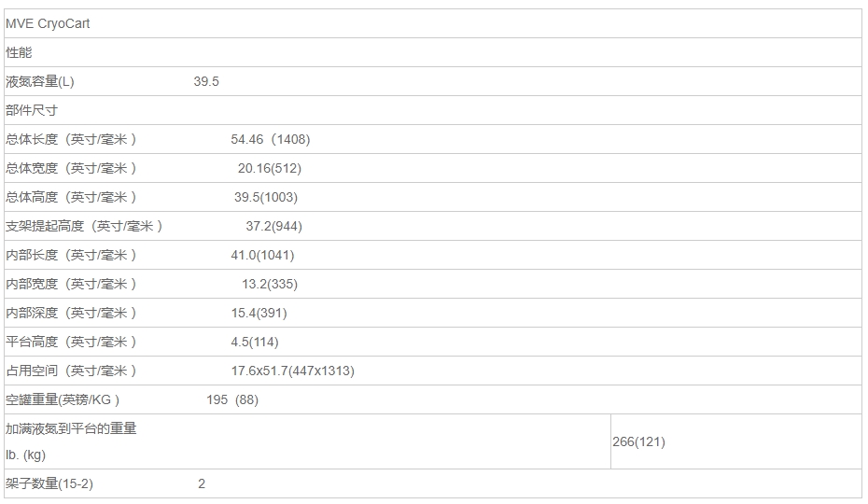
Task: Select the 总体宽度 row label
Action: pyautogui.click(x=71, y=168)
